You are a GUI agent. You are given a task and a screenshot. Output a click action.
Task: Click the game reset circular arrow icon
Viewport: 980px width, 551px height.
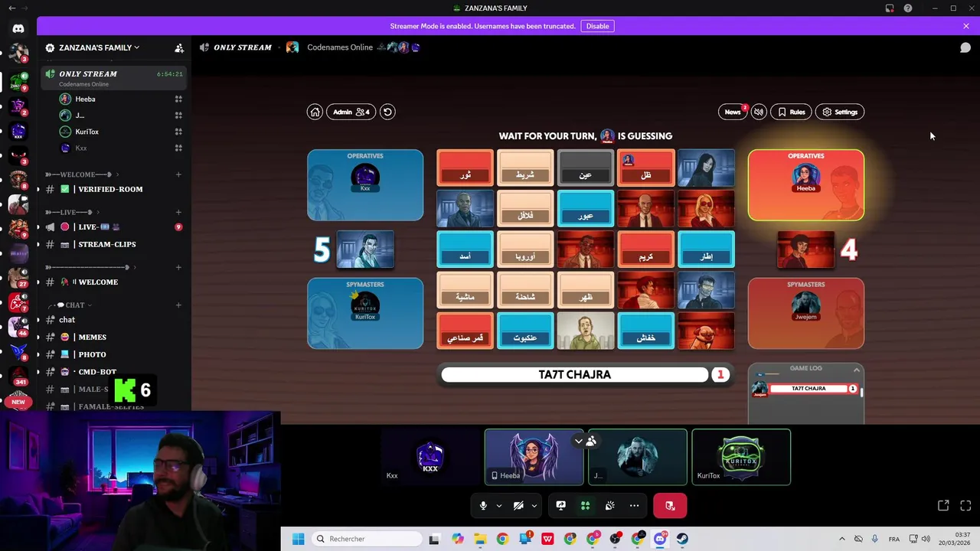387,112
